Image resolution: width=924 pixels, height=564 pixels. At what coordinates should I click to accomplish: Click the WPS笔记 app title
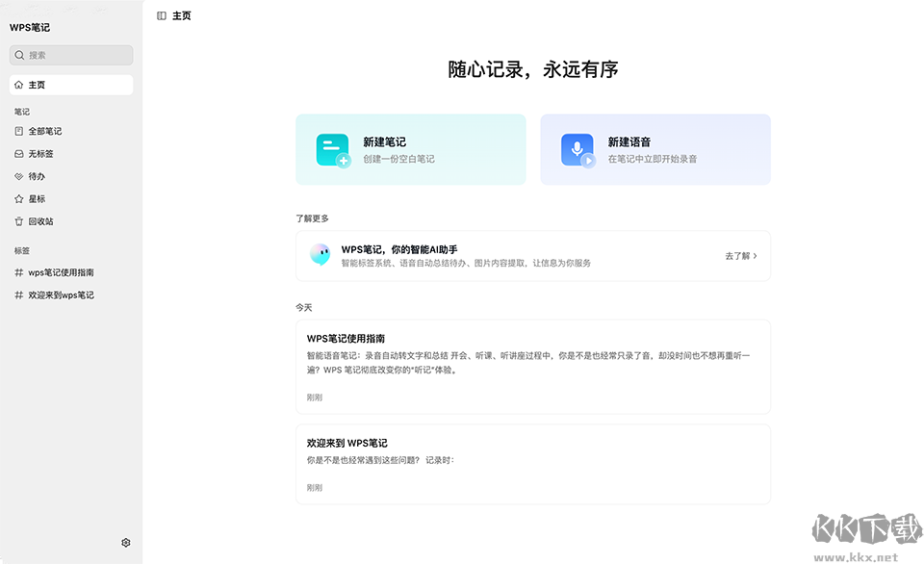click(30, 28)
